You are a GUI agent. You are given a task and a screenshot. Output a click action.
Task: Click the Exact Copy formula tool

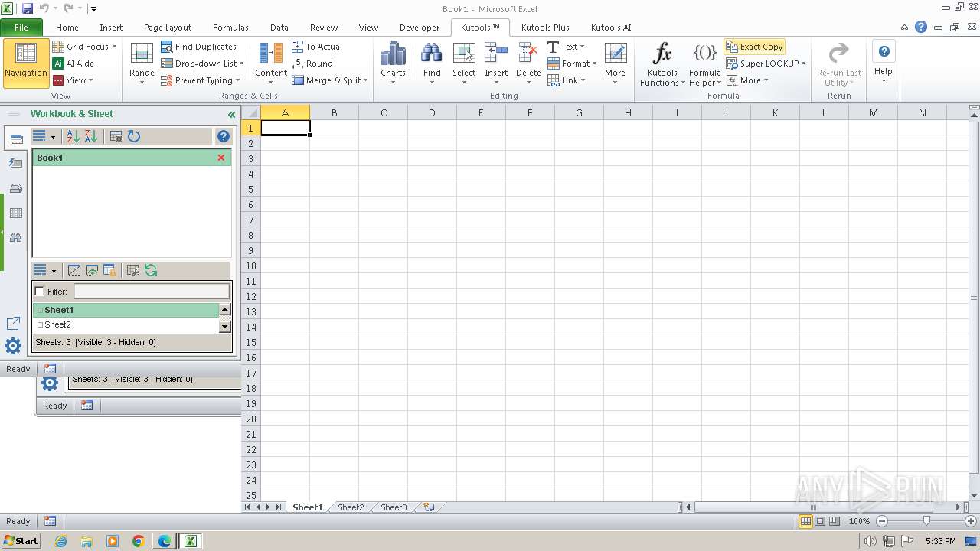754,47
